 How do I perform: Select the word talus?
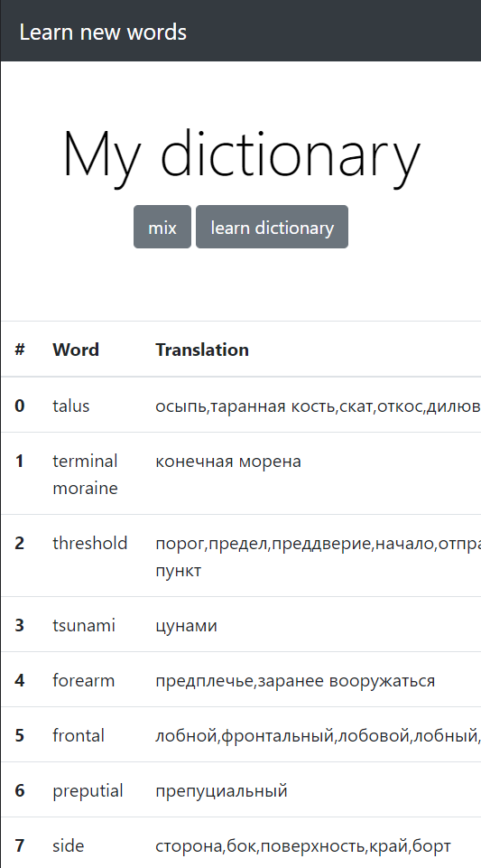[70, 406]
